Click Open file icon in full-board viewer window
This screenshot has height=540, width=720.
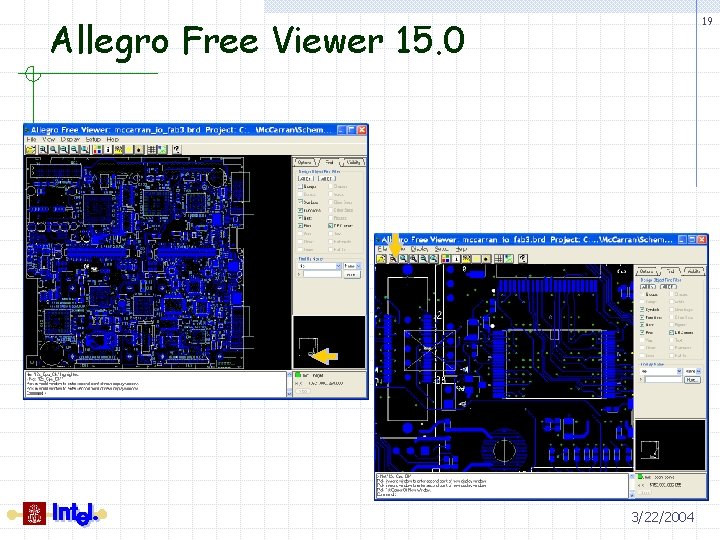(x=30, y=149)
